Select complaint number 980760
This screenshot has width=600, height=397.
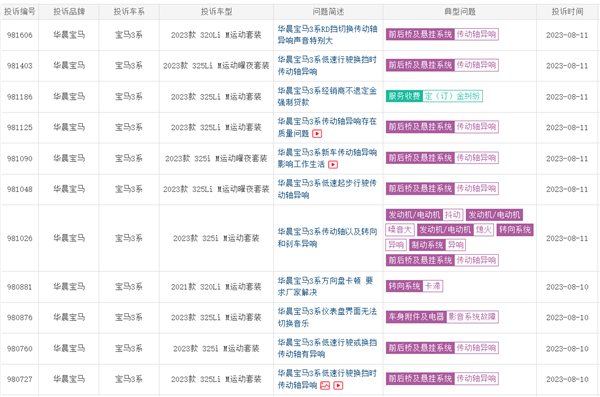[20, 348]
